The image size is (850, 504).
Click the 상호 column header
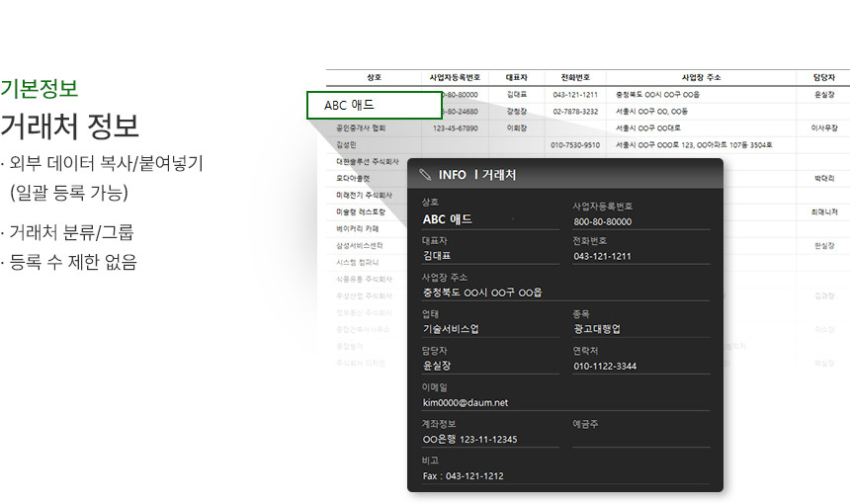(374, 77)
